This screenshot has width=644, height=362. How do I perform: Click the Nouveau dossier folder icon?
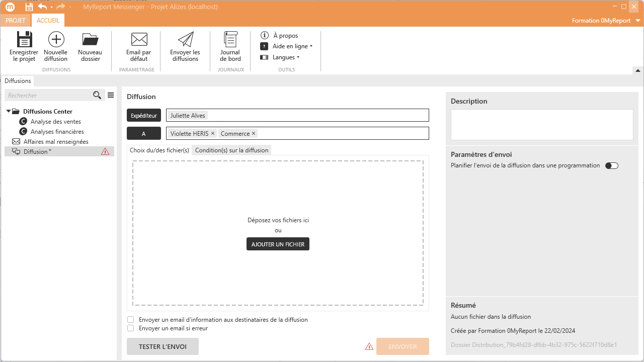[90, 40]
